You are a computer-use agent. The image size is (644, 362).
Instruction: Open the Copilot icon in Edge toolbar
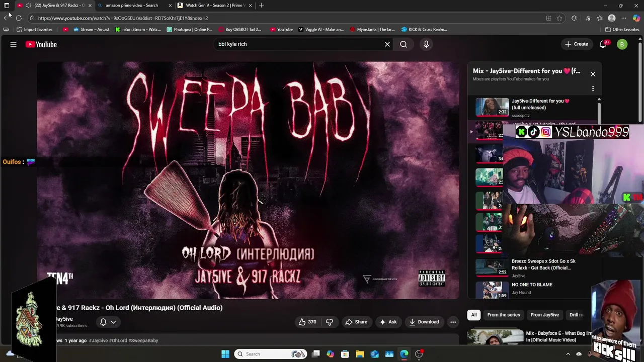(636, 18)
